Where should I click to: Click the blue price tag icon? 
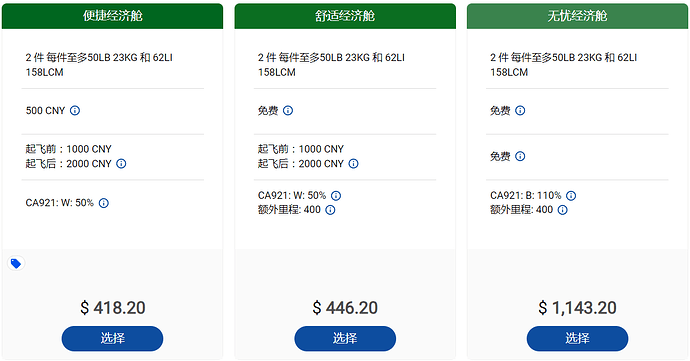coord(16,263)
